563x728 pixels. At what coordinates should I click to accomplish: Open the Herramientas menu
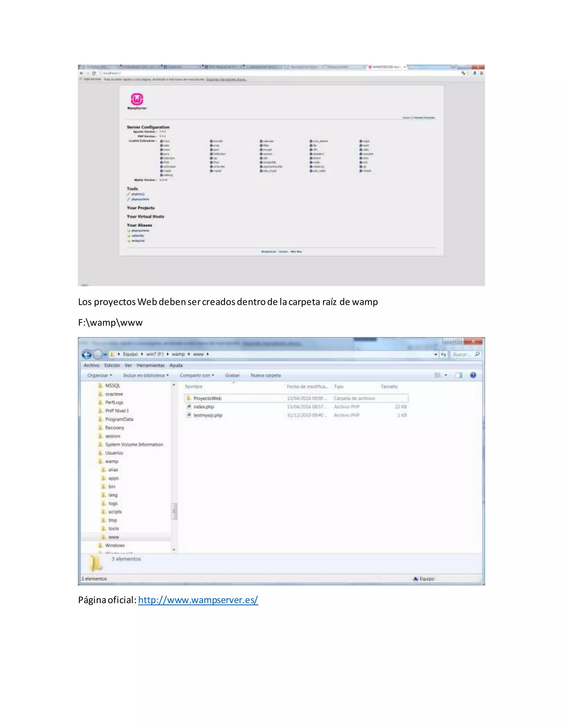click(x=150, y=365)
